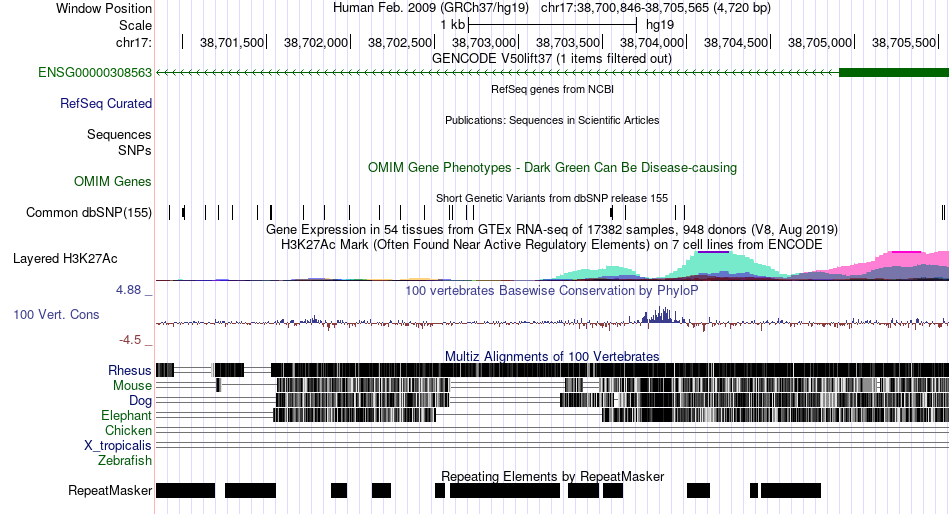Image resolution: width=950 pixels, height=514 pixels.
Task: Open the RefSeq Curated track label
Action: coord(105,104)
